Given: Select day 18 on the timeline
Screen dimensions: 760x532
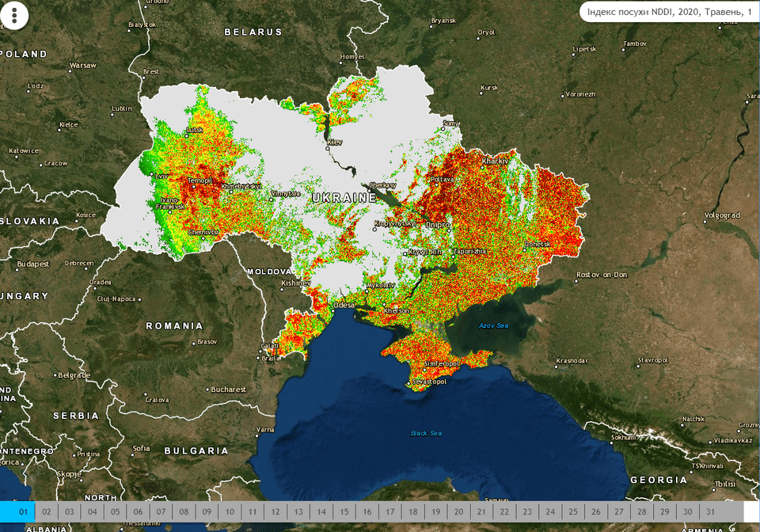Looking at the screenshot, I should coord(413,511).
